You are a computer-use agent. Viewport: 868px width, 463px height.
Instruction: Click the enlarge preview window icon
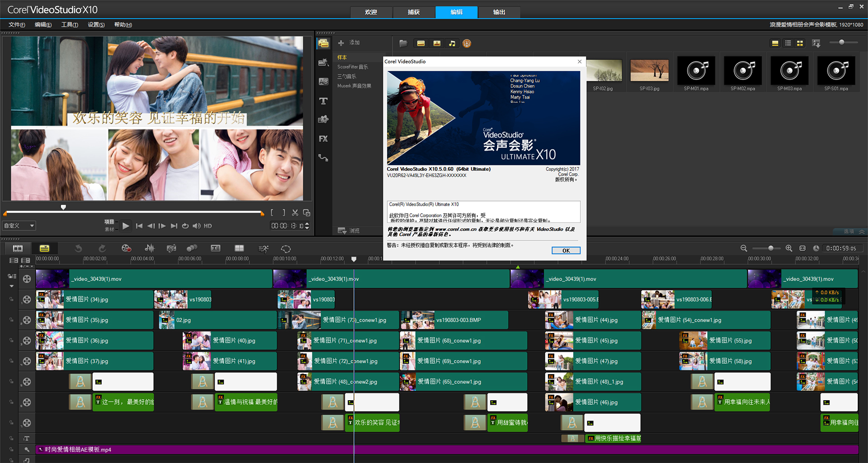(x=307, y=213)
